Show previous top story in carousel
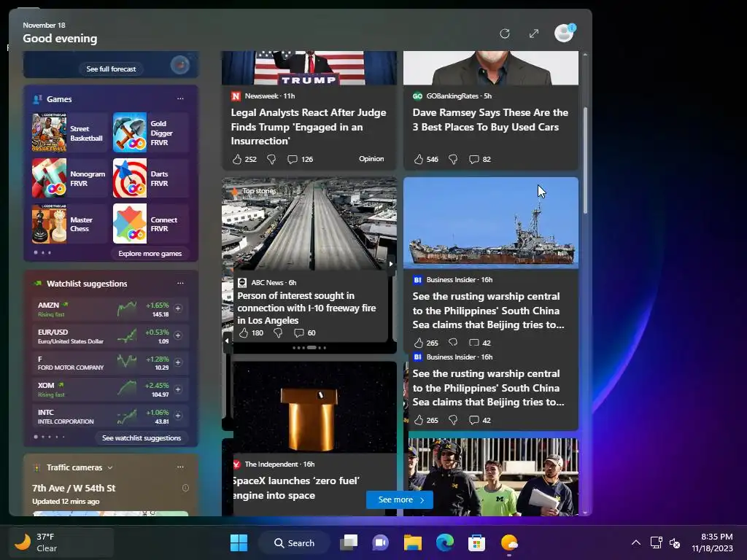 click(x=228, y=341)
